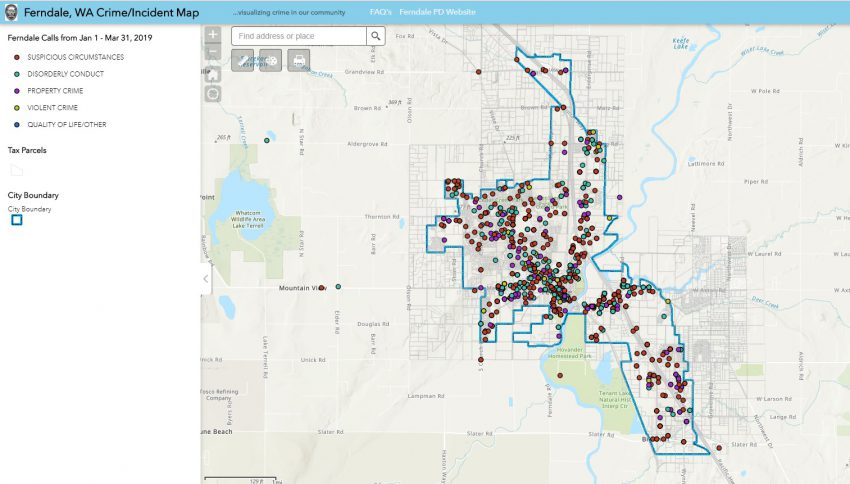Open the Ferndale PD Website link
The image size is (850, 484).
437,12
